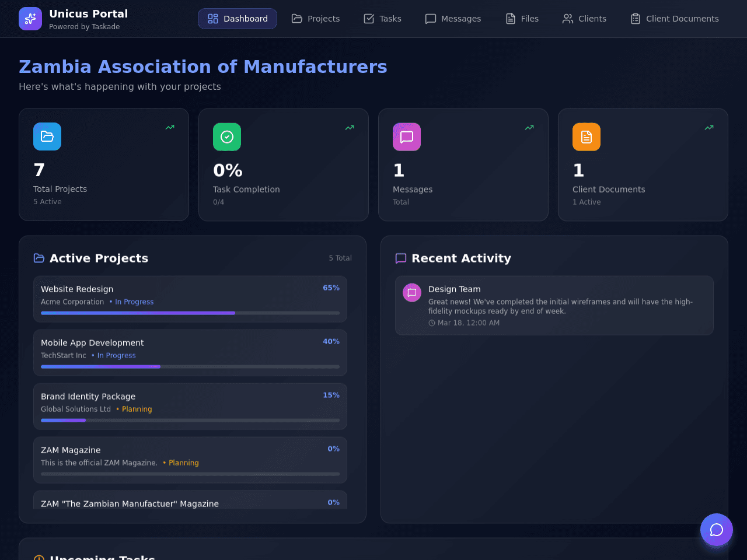Open the ZAM Magazine project
Image resolution: width=747 pixels, height=560 pixels.
point(190,460)
